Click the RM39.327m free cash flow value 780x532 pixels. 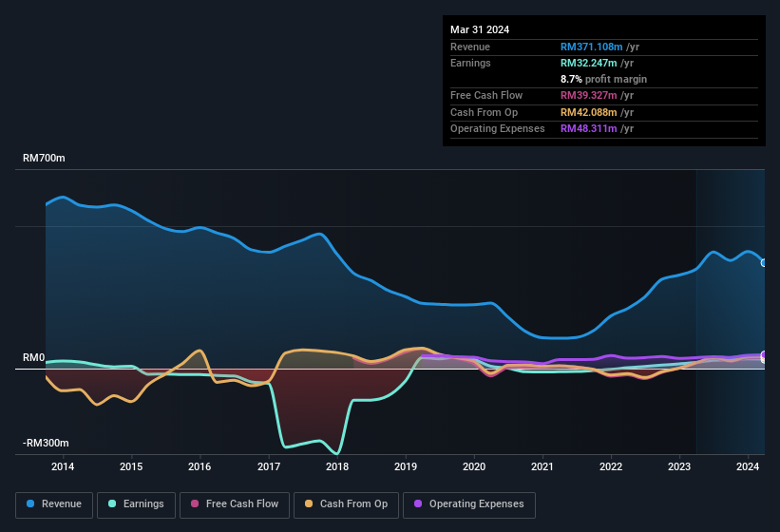(x=588, y=95)
